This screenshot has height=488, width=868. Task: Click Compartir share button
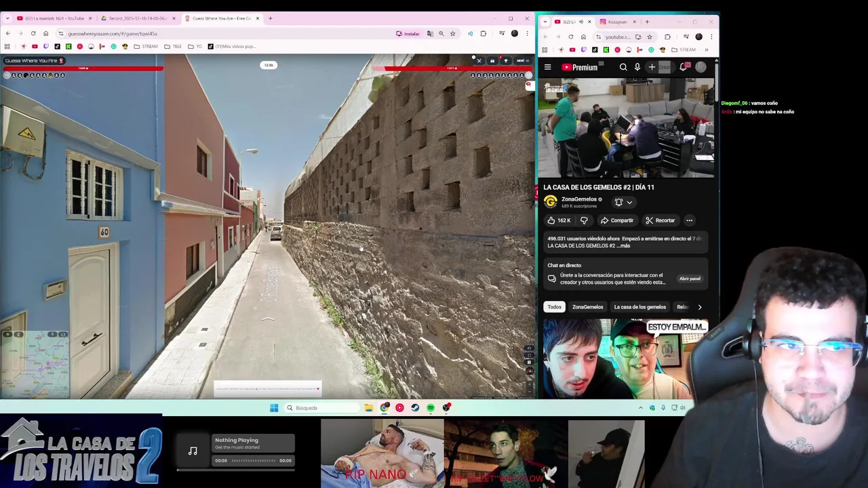click(x=617, y=220)
